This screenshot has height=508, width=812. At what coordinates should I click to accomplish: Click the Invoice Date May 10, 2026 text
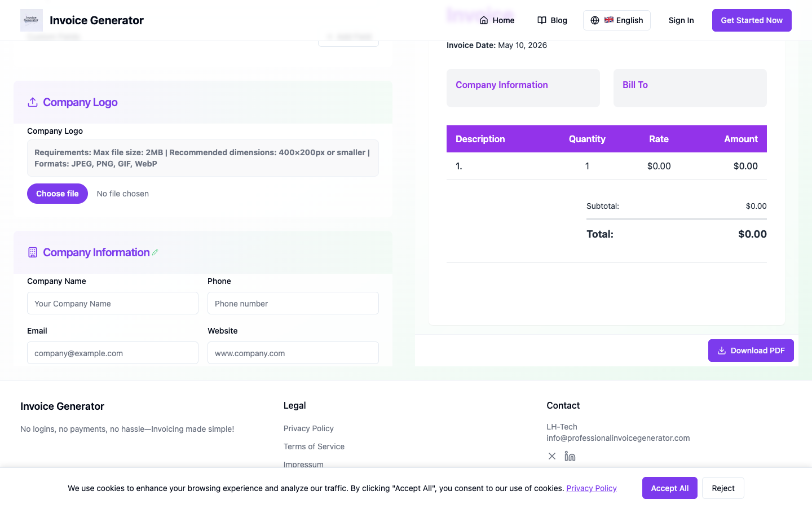pyautogui.click(x=497, y=45)
